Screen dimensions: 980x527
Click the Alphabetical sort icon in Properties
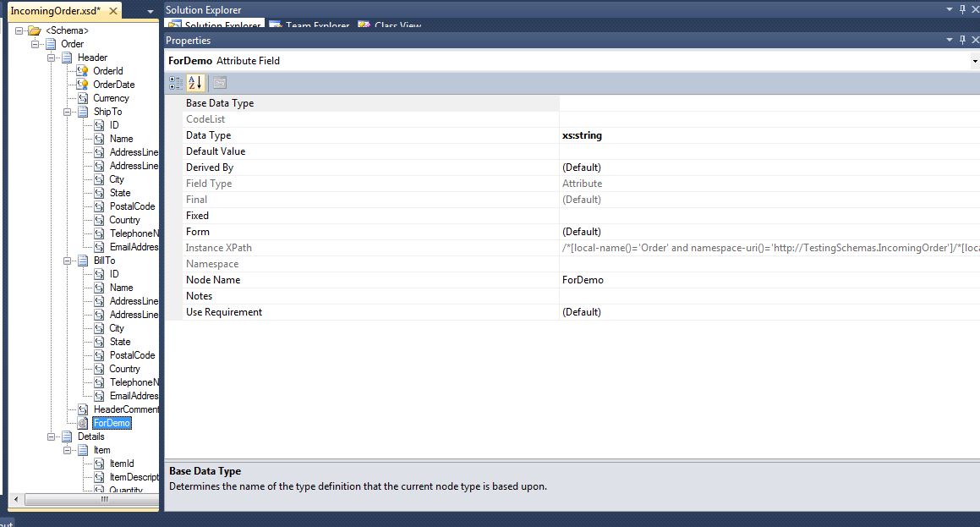[195, 83]
